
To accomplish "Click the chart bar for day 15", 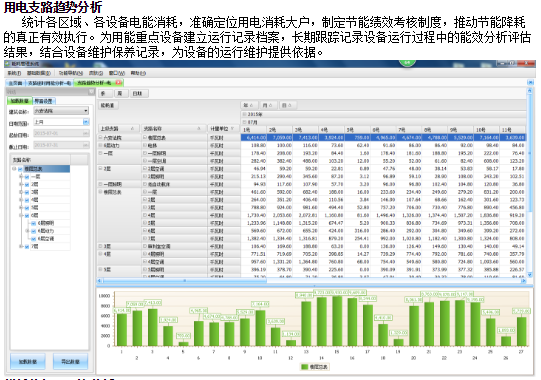I will click(x=337, y=321).
